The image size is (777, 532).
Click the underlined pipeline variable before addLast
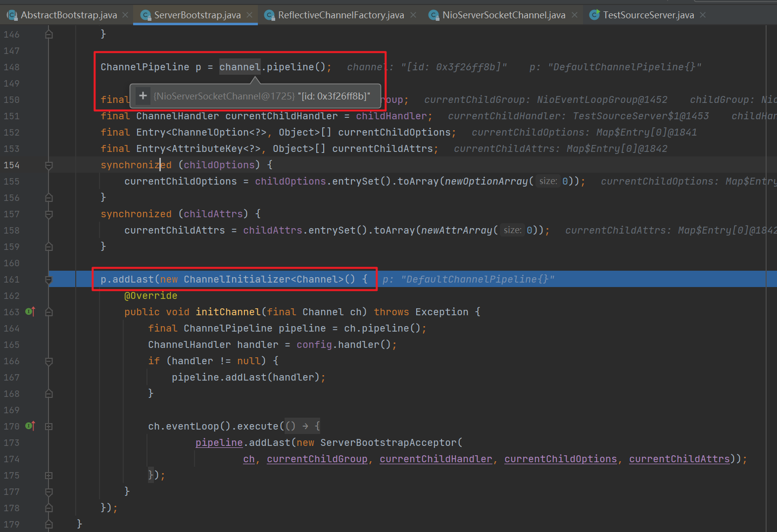pyautogui.click(x=219, y=443)
